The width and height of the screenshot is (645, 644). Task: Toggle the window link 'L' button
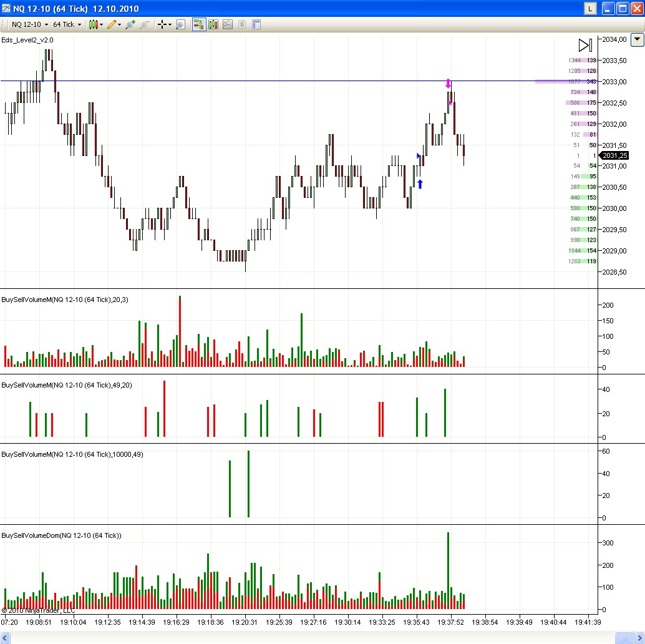point(590,9)
